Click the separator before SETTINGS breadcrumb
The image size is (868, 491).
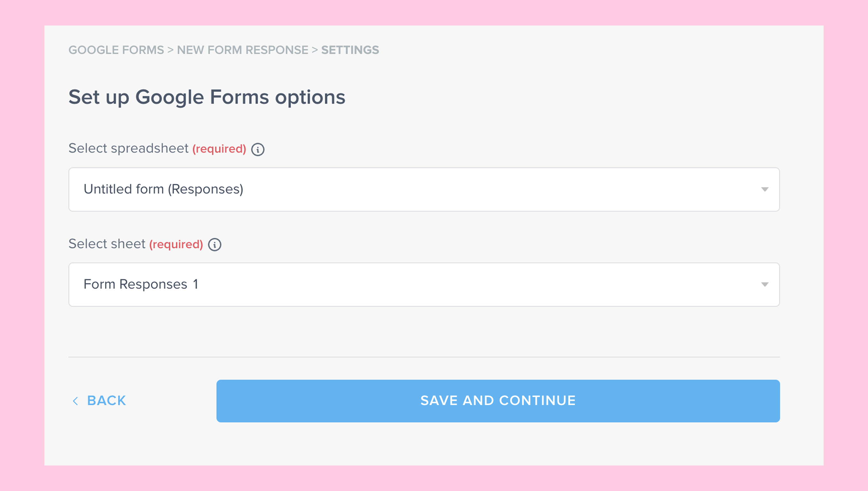315,50
